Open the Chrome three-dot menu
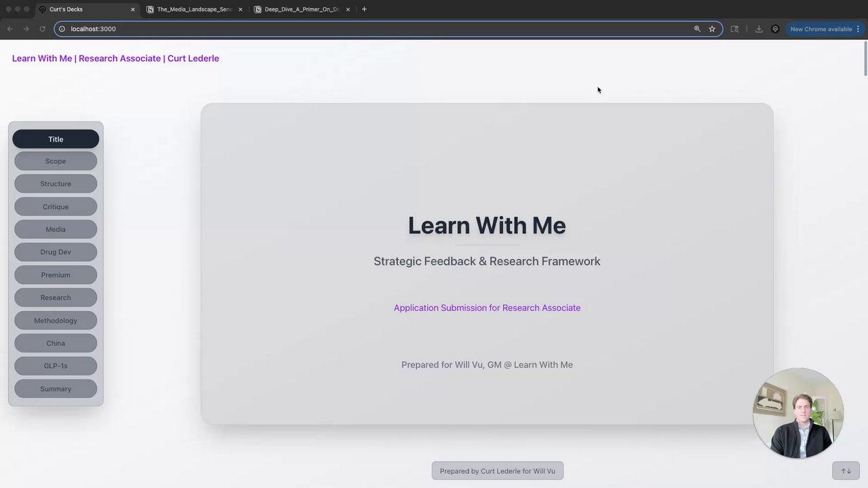 [x=858, y=28]
